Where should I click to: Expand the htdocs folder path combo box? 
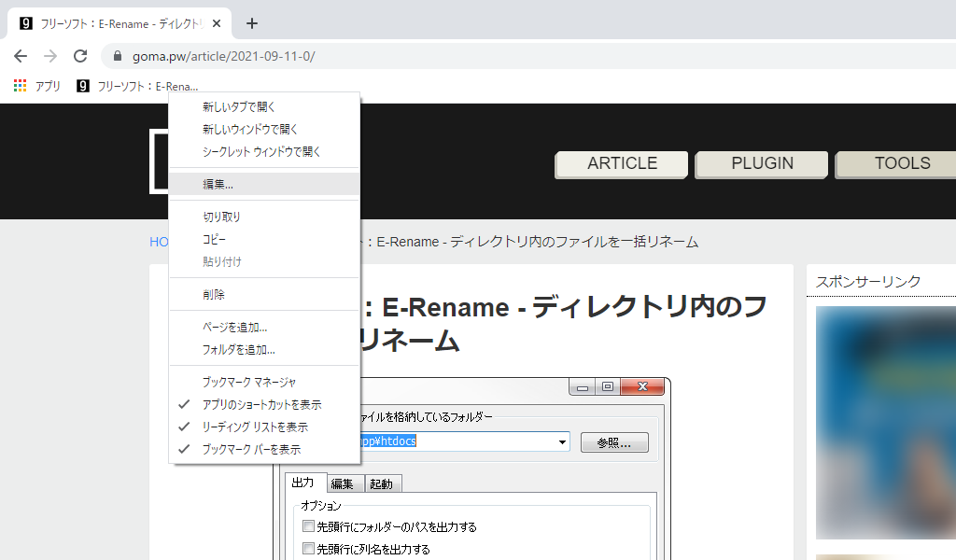tap(562, 441)
